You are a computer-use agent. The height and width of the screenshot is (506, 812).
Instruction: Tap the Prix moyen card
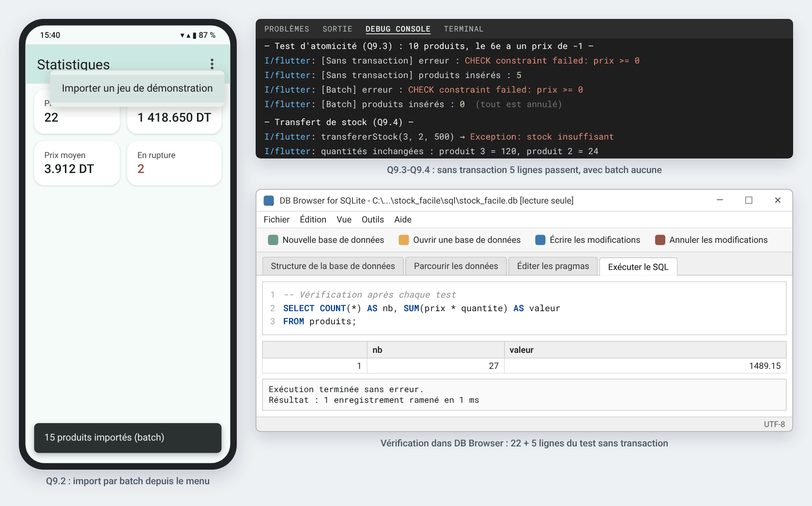coord(77,163)
